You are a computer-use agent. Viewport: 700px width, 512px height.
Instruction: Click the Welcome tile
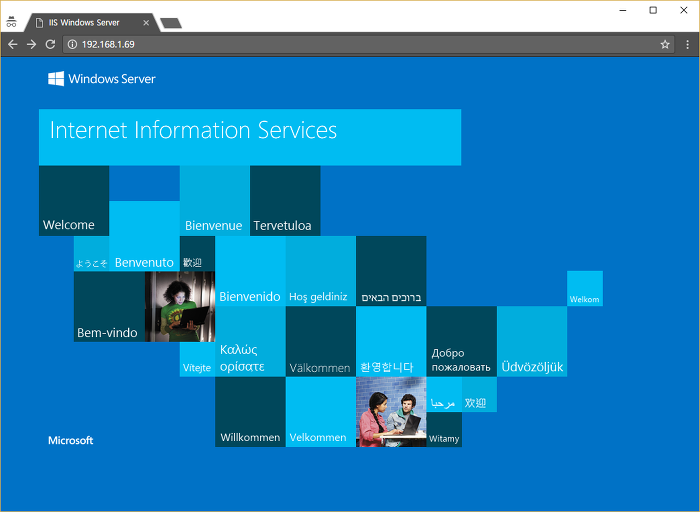[x=74, y=201]
